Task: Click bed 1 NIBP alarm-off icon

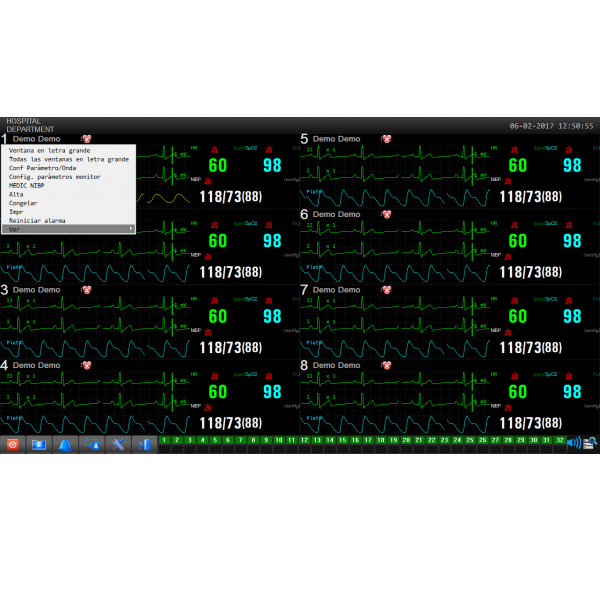Action: pyautogui.click(x=208, y=181)
